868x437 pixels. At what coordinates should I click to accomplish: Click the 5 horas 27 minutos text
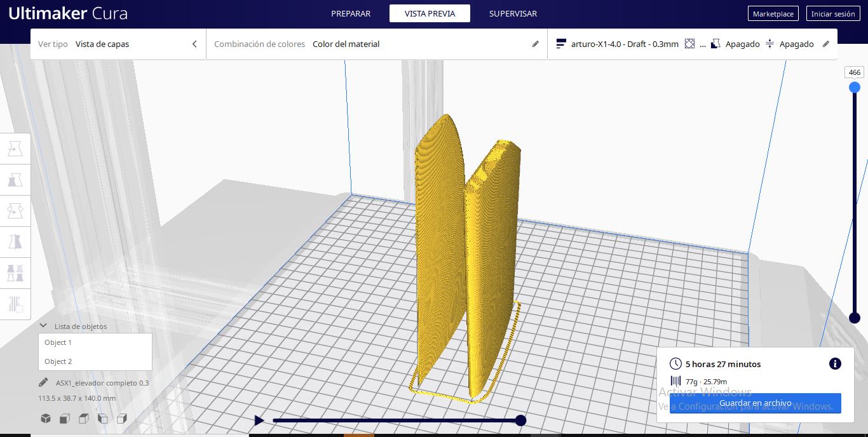[723, 364]
